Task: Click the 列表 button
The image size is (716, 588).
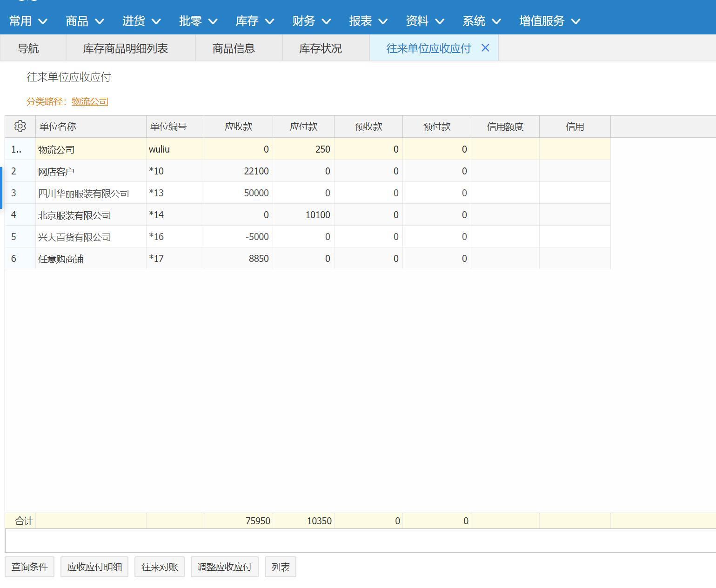Action: (x=281, y=567)
